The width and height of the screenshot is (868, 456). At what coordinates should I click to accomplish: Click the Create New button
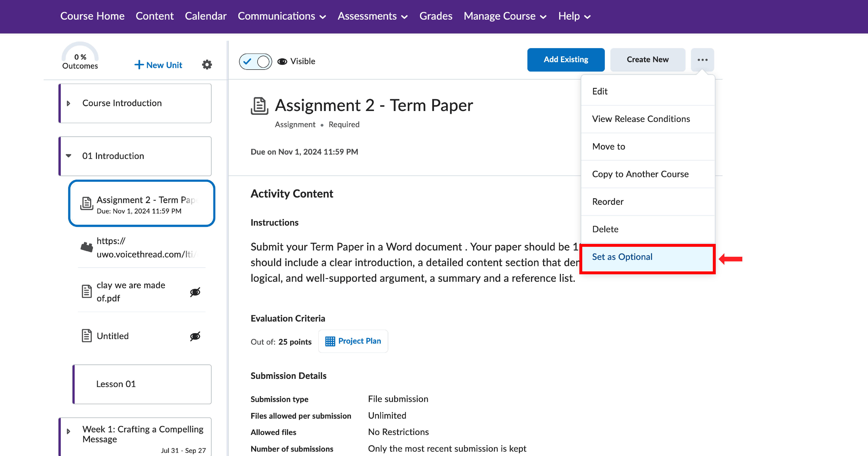pyautogui.click(x=647, y=60)
